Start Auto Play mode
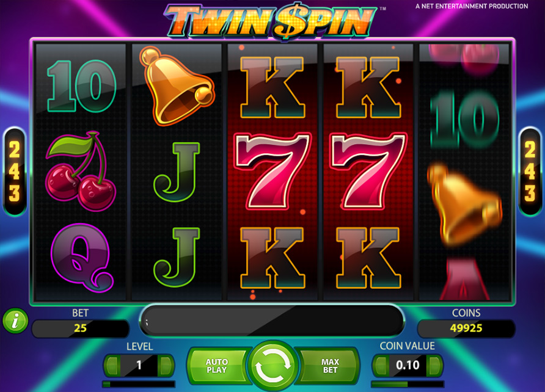This screenshot has width=545, height=392. tap(217, 366)
